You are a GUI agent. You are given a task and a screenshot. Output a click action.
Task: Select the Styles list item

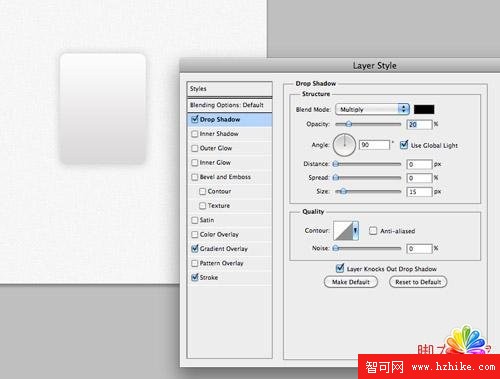click(x=230, y=89)
